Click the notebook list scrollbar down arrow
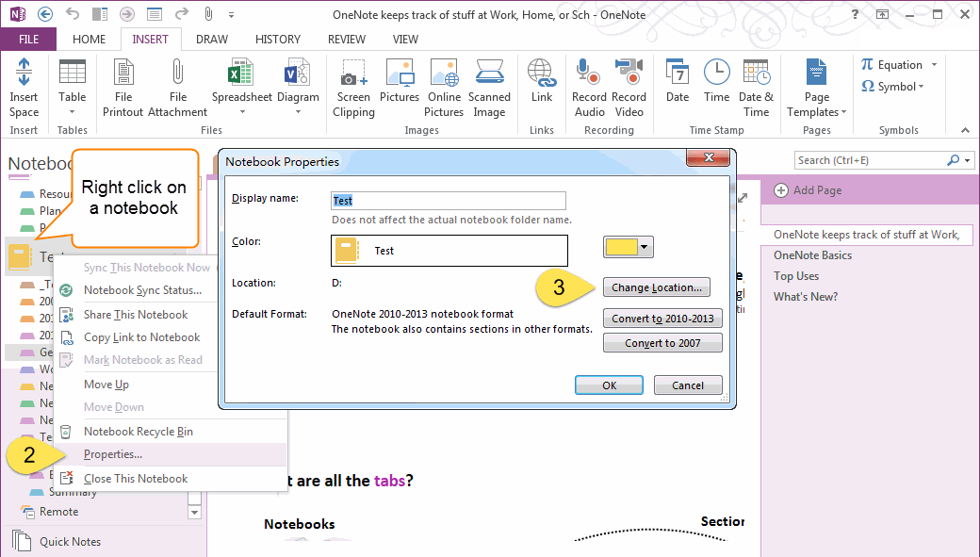980x557 pixels. pos(194,513)
